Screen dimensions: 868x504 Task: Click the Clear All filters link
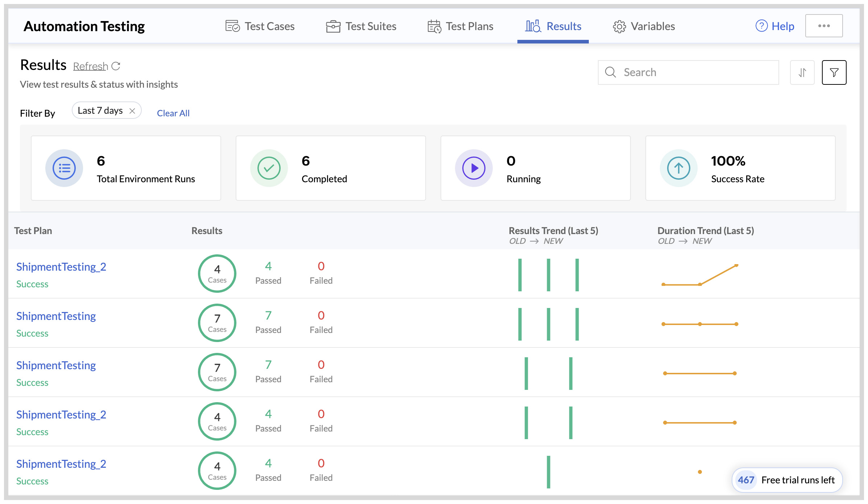(x=173, y=113)
